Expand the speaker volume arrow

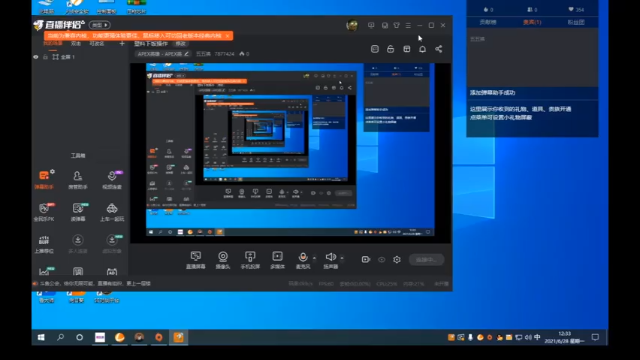(342, 258)
